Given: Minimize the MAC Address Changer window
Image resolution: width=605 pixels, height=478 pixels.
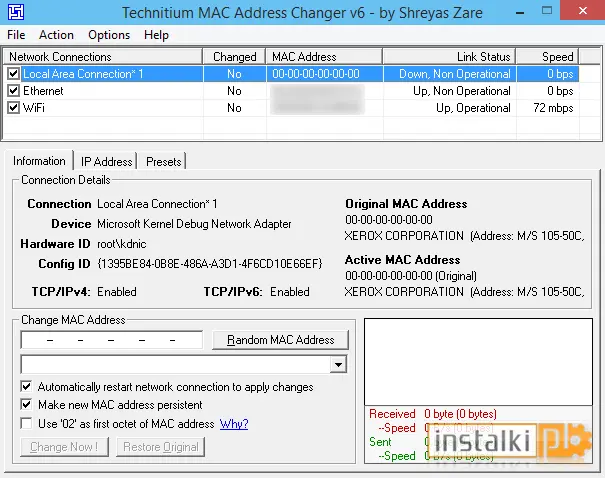Looking at the screenshot, I should tap(520, 12).
